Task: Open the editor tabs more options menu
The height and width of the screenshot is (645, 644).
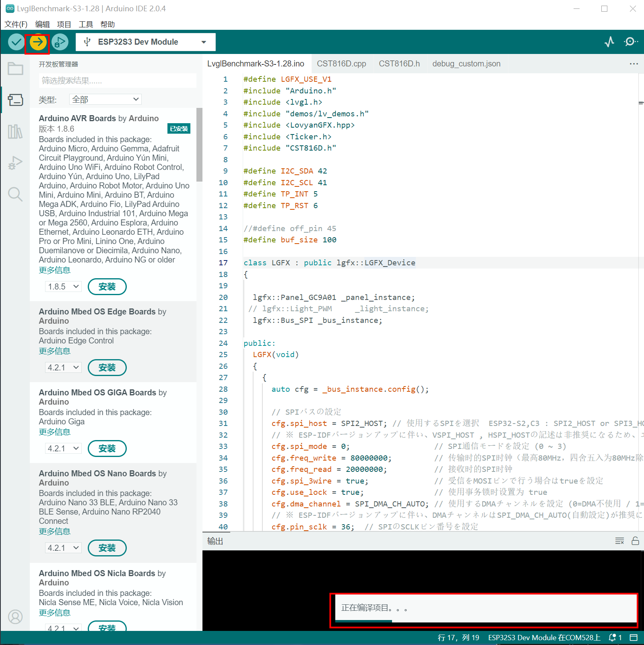Action: pyautogui.click(x=634, y=64)
